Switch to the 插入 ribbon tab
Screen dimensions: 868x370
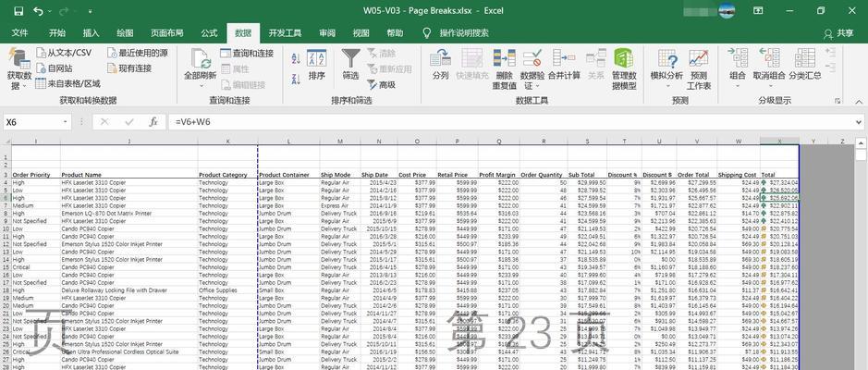tap(91, 33)
